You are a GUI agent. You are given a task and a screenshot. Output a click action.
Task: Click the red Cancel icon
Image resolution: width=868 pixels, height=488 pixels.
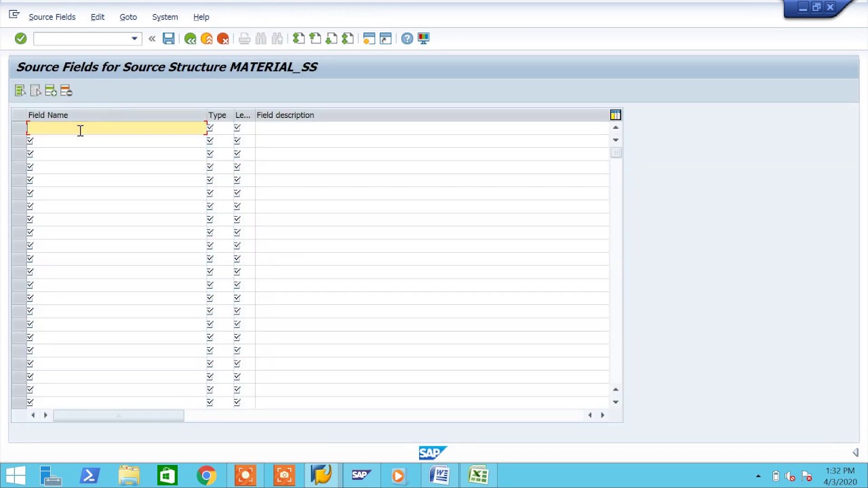222,39
